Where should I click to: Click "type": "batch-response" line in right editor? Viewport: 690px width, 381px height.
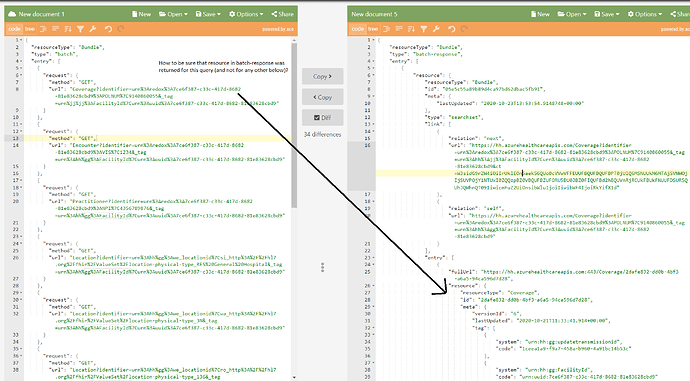425,54
